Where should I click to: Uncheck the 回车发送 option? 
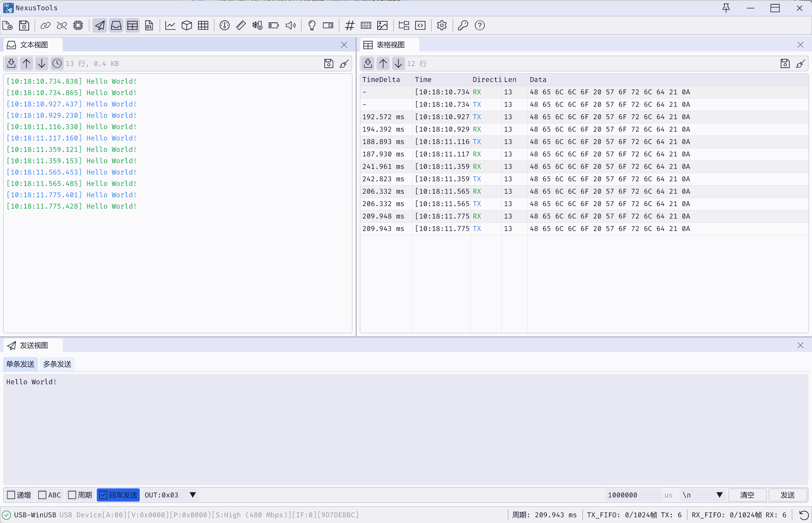coord(103,495)
